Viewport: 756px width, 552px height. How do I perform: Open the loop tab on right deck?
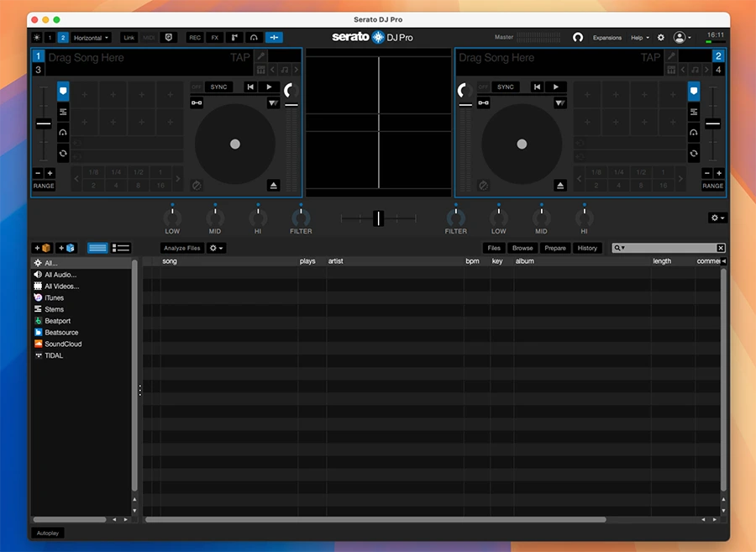(x=694, y=153)
